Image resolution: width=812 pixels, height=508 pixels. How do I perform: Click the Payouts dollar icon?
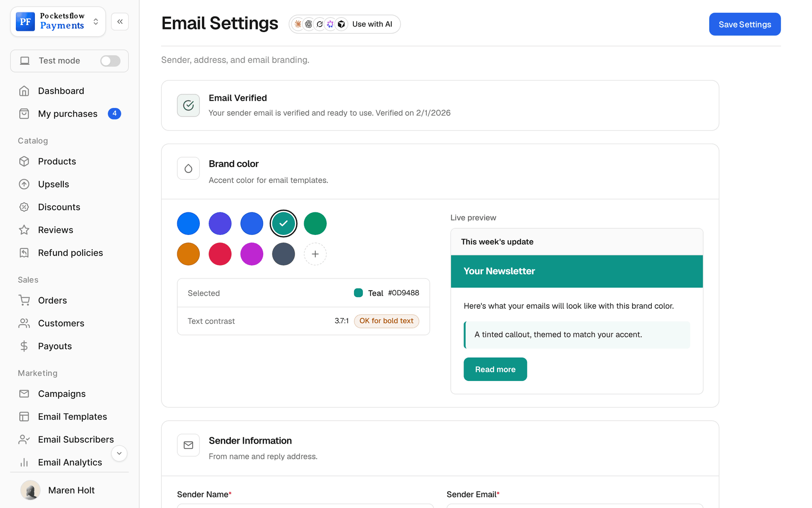tap(24, 346)
